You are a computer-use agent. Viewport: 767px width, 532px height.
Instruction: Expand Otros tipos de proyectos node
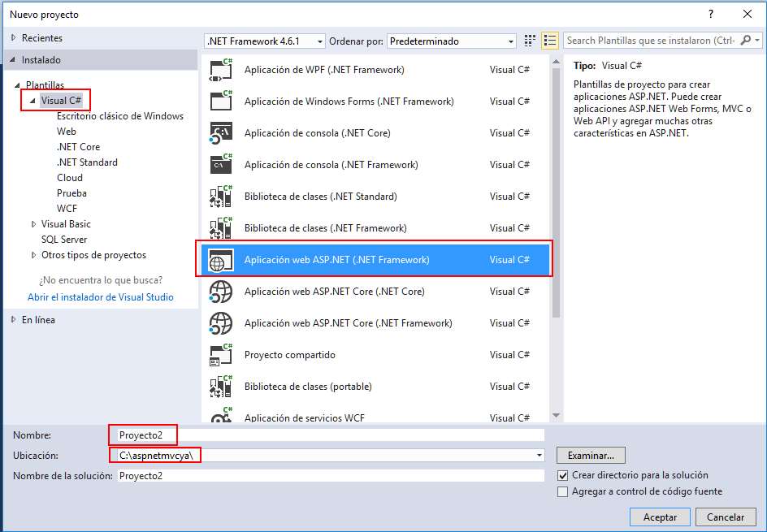pyautogui.click(x=33, y=255)
